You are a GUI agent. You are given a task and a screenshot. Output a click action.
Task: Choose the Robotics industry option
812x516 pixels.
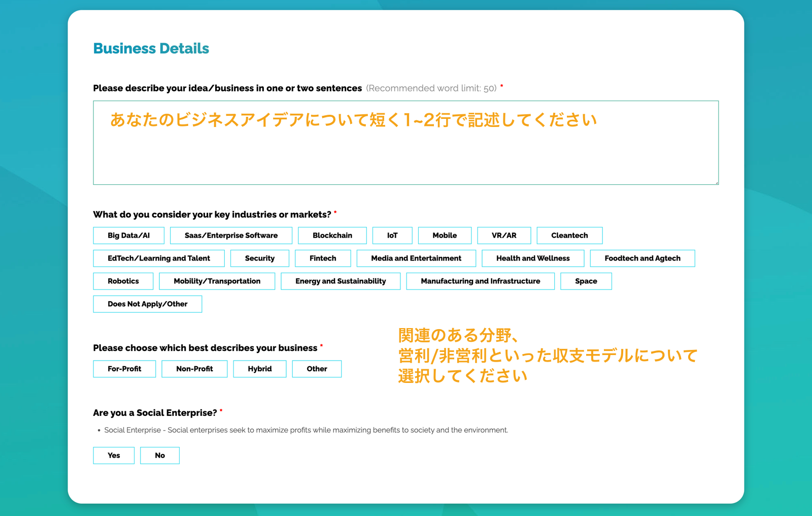(123, 281)
